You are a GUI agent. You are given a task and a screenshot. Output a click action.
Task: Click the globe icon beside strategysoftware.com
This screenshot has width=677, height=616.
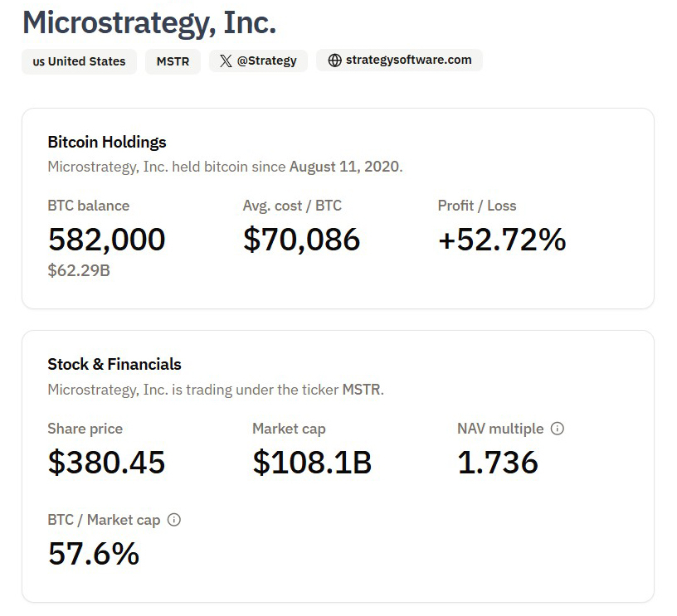(335, 61)
